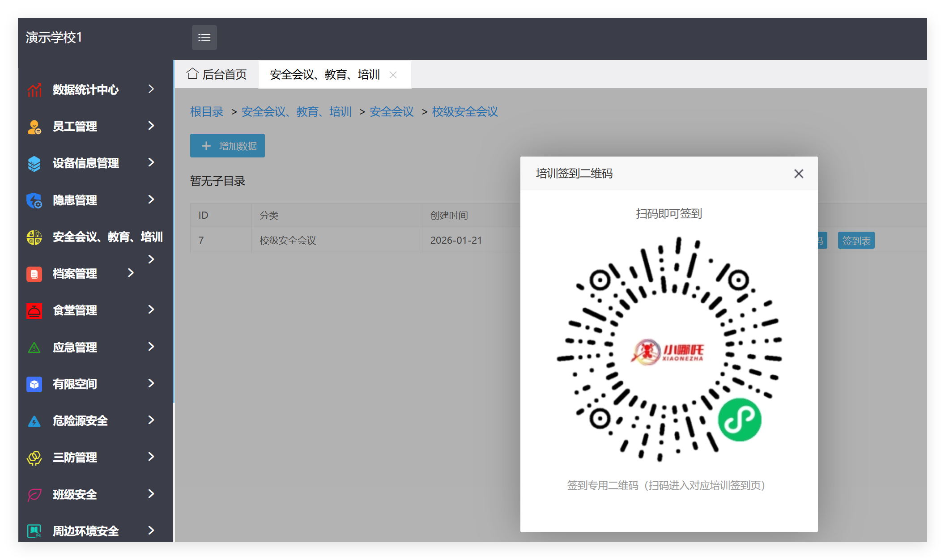Click the 增加数据 button
Image resolution: width=945 pixels, height=560 pixels.
pos(227,145)
